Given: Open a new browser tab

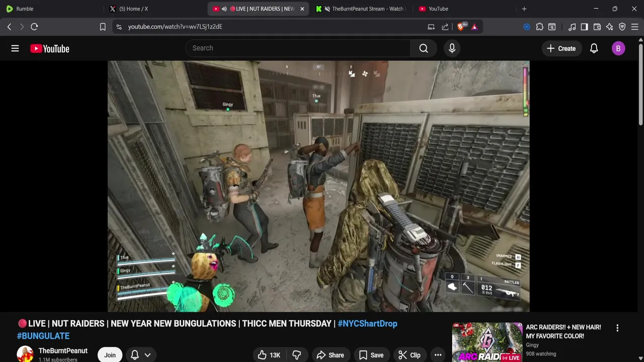Looking at the screenshot, I should pyautogui.click(x=524, y=9).
